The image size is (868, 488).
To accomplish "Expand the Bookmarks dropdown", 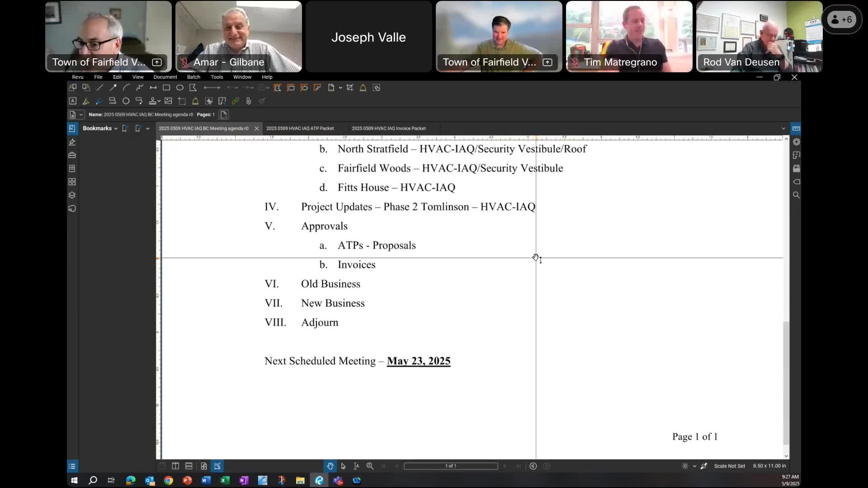I will (115, 128).
